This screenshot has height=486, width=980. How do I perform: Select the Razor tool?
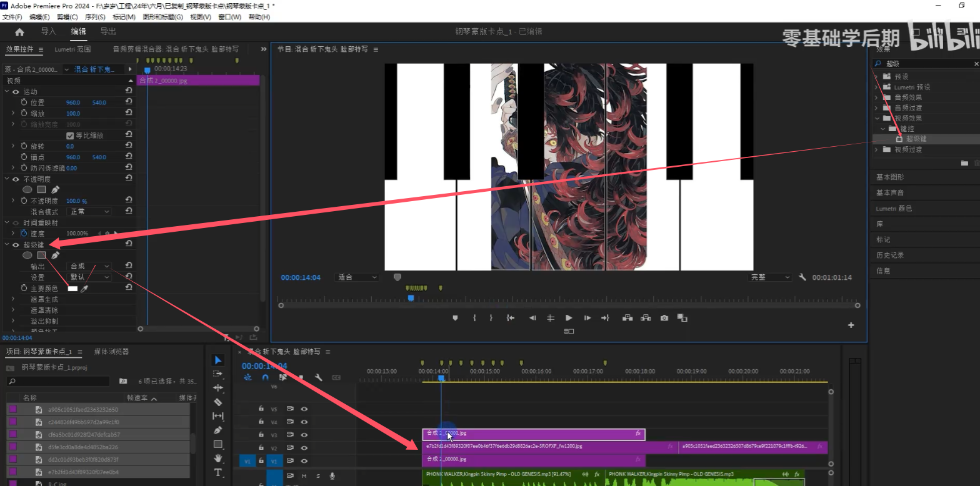pos(217,402)
